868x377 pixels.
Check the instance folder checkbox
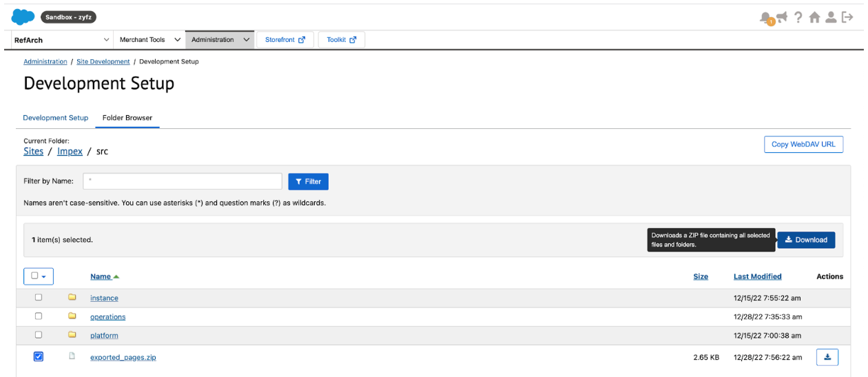click(x=39, y=298)
